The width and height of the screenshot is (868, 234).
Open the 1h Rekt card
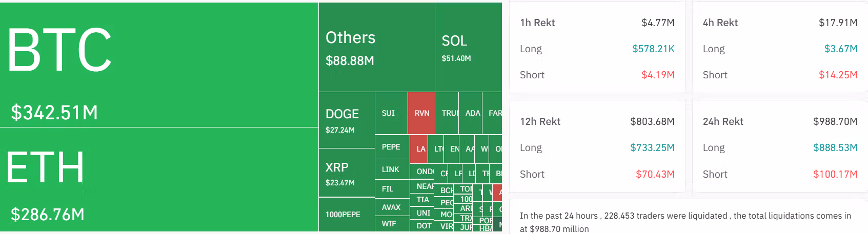click(x=597, y=47)
